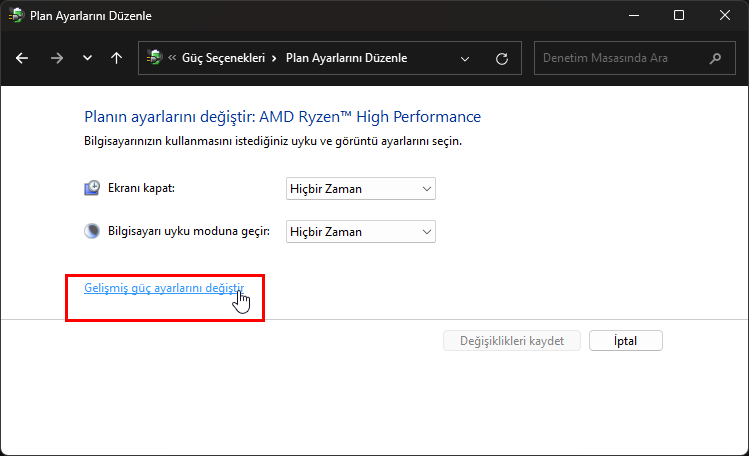The width and height of the screenshot is (749, 456).
Task: Close the Plan Ayarlarını Düzenle window
Action: click(x=724, y=16)
